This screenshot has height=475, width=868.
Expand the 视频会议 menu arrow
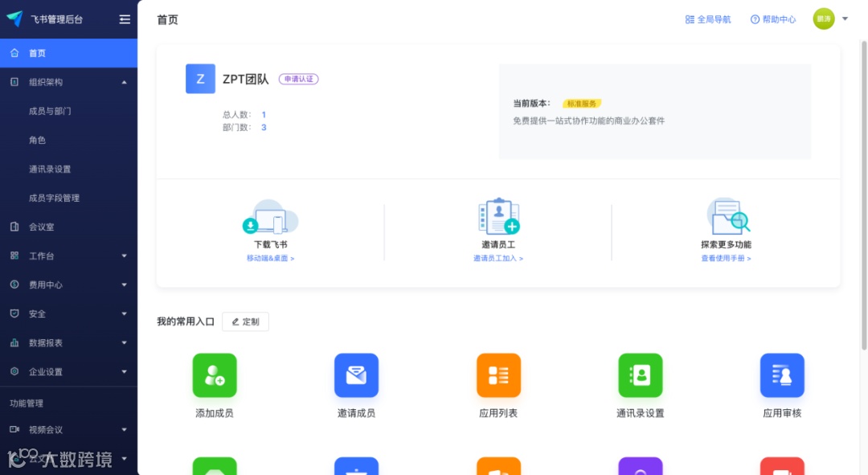pyautogui.click(x=124, y=430)
